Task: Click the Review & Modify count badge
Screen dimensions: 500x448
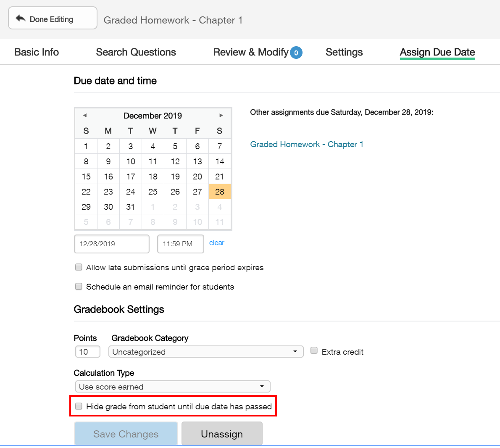Action: (x=297, y=52)
